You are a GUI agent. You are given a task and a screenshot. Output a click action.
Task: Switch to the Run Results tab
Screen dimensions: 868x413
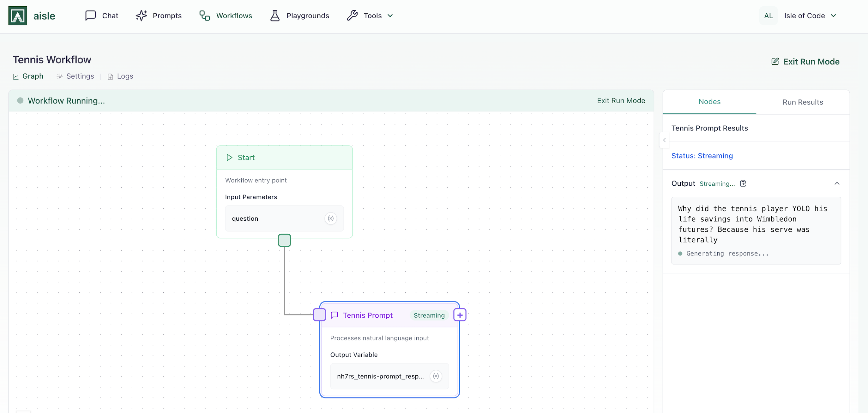[x=802, y=102]
